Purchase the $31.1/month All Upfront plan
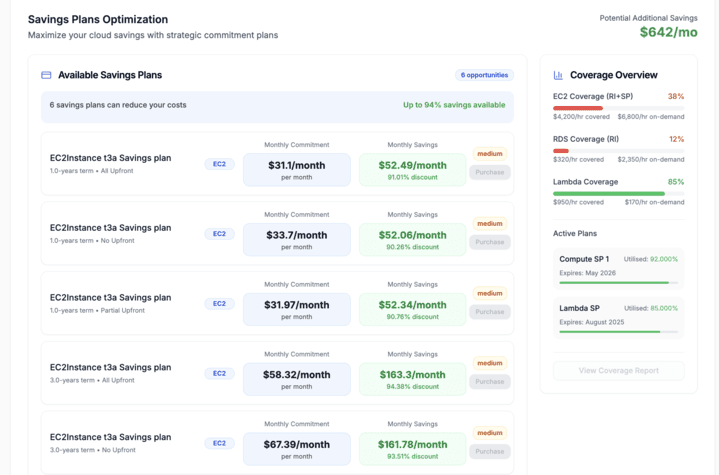The height and width of the screenshot is (475, 719). [490, 172]
